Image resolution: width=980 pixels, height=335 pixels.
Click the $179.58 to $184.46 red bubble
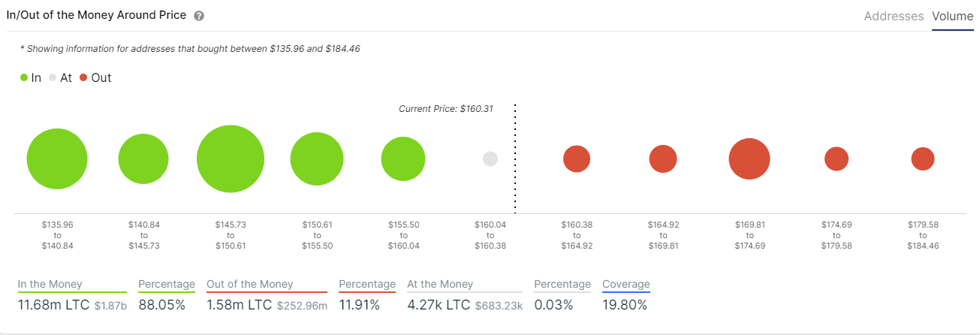[923, 158]
